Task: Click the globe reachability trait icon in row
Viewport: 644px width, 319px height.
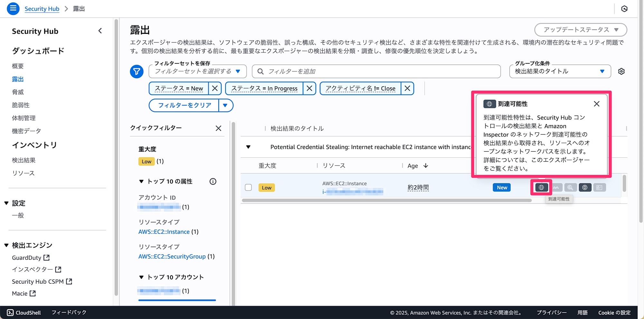Action: pyautogui.click(x=541, y=187)
